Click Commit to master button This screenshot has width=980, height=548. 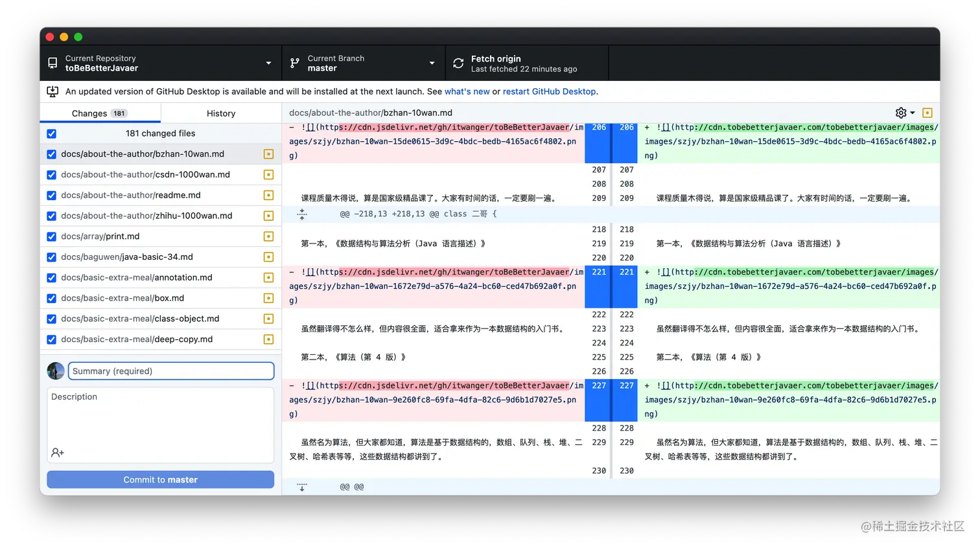click(x=161, y=480)
